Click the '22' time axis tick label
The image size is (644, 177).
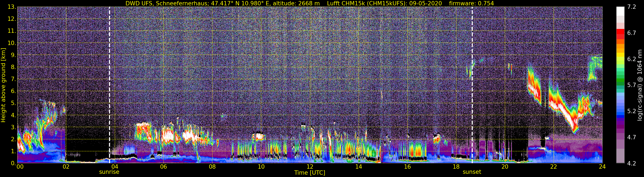[554, 167]
